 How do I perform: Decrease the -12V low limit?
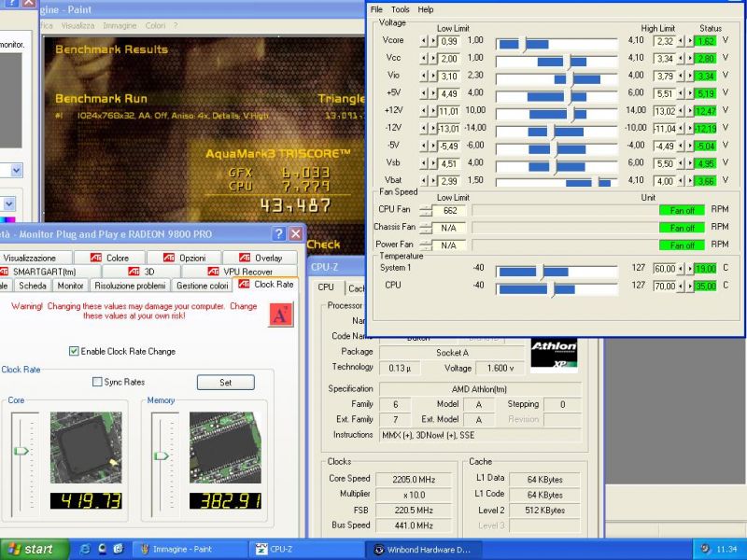(x=424, y=129)
